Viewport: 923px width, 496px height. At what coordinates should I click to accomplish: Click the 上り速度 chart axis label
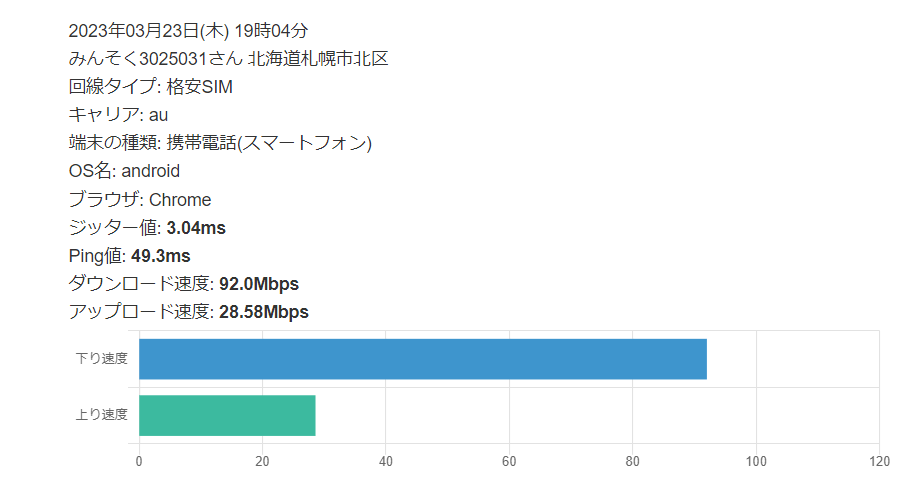[102, 415]
